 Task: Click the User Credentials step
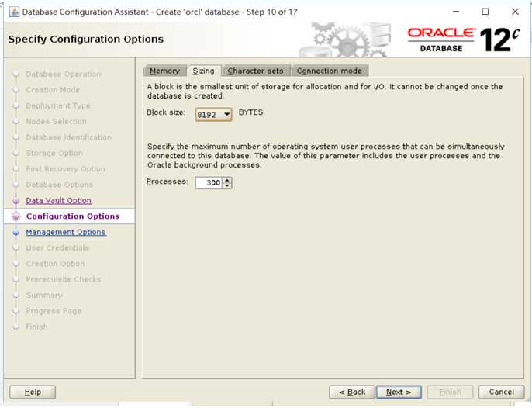point(57,247)
